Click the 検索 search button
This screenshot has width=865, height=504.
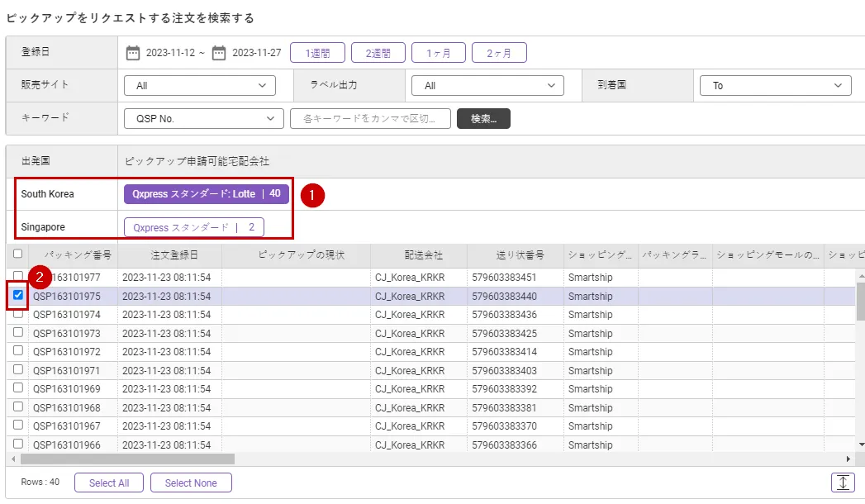tap(483, 119)
